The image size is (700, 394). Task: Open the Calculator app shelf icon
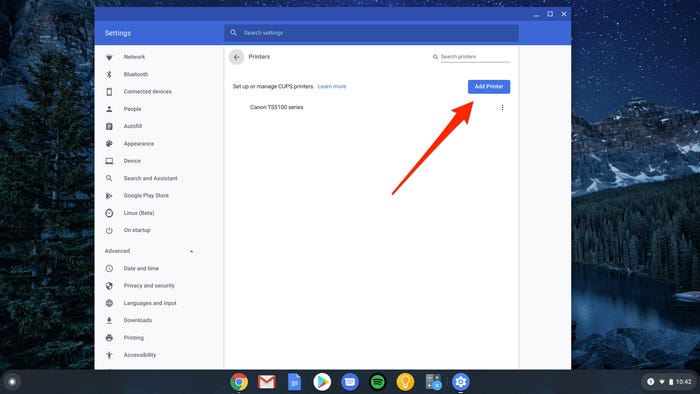pos(433,382)
